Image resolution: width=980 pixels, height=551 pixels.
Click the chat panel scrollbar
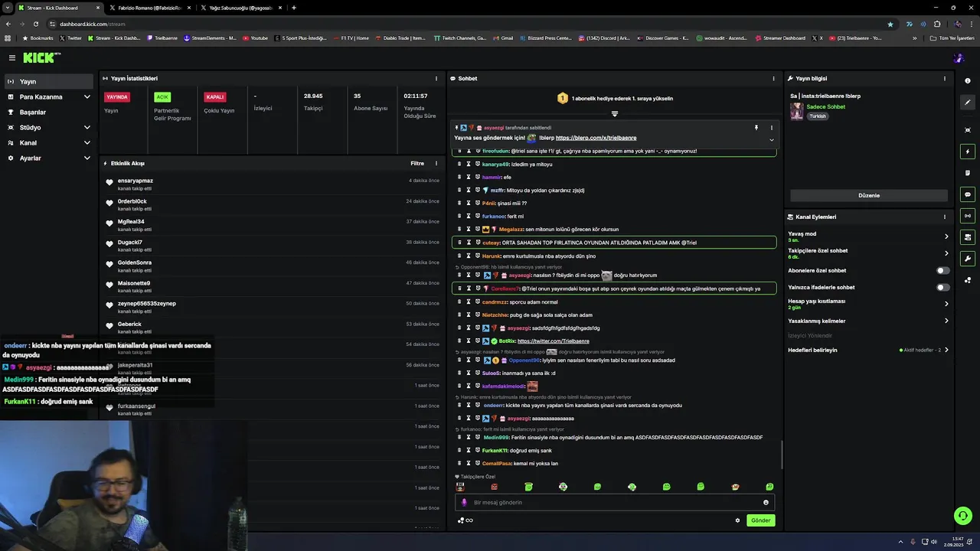point(782,455)
